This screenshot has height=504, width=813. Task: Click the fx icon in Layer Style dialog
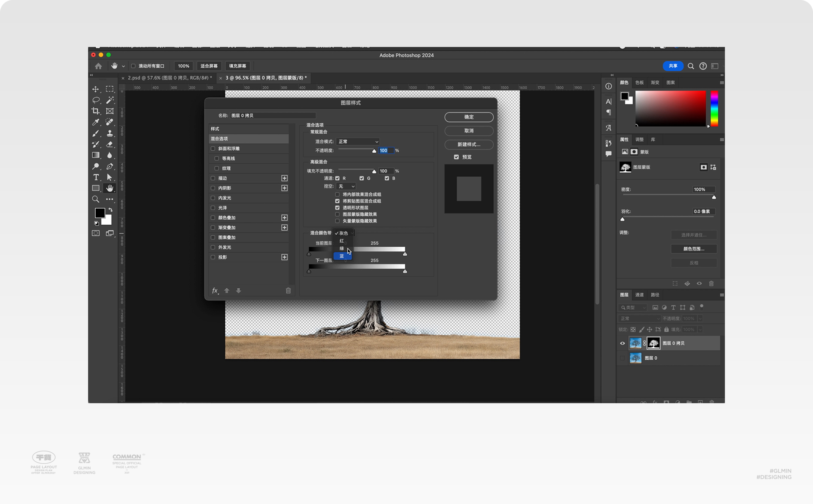pyautogui.click(x=215, y=291)
